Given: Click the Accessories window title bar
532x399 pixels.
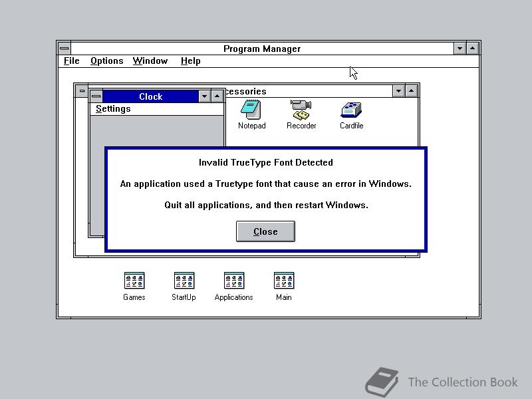Looking at the screenshot, I should point(309,91).
